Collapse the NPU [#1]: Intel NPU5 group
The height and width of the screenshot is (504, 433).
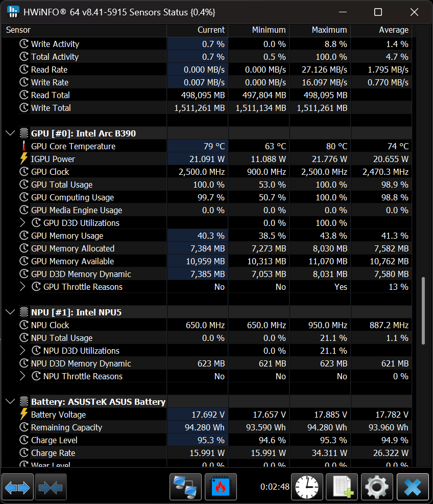click(x=10, y=312)
